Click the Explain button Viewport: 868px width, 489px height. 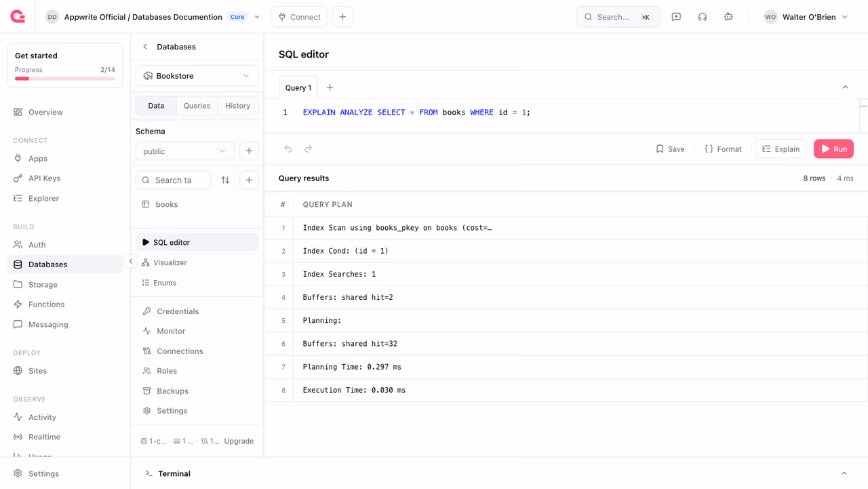click(781, 149)
